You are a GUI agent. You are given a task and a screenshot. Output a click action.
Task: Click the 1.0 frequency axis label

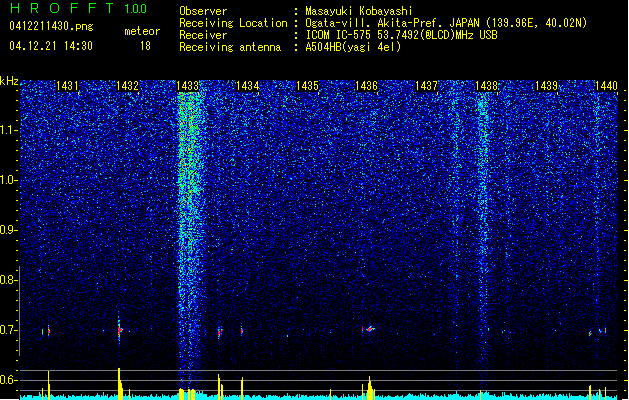(x=8, y=180)
